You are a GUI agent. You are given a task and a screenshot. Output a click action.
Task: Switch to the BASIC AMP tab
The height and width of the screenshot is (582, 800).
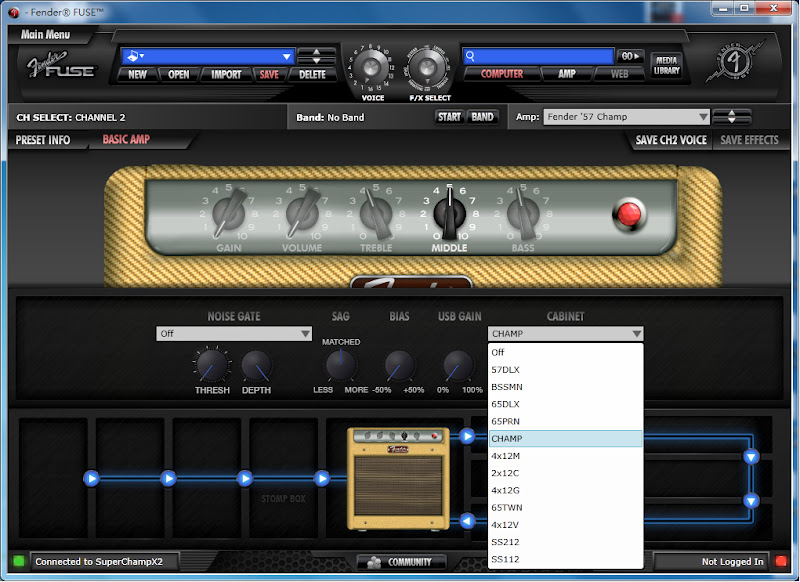[126, 139]
